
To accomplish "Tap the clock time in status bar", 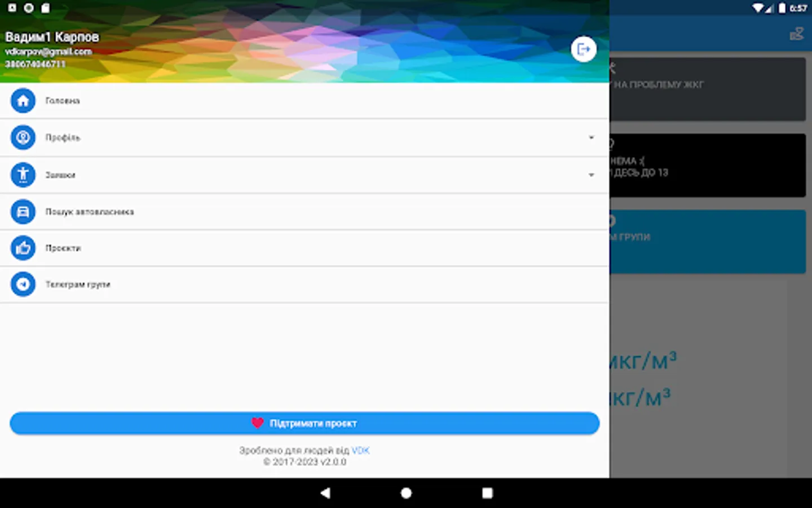I will pos(798,8).
